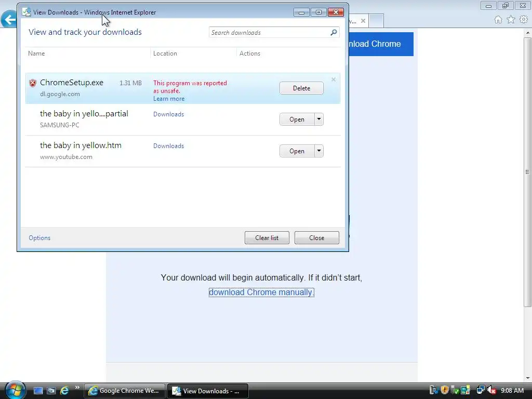The width and height of the screenshot is (532, 399).
Task: Click the 9:08 AM clock
Action: pos(512,391)
